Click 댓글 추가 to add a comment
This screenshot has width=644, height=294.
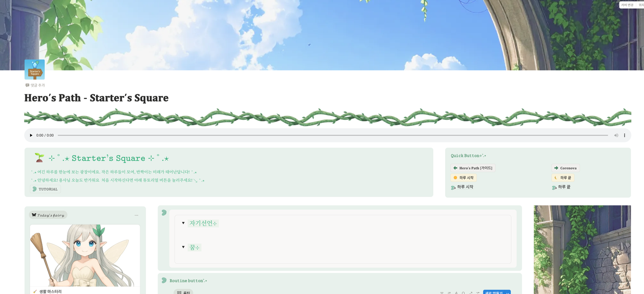coord(35,85)
